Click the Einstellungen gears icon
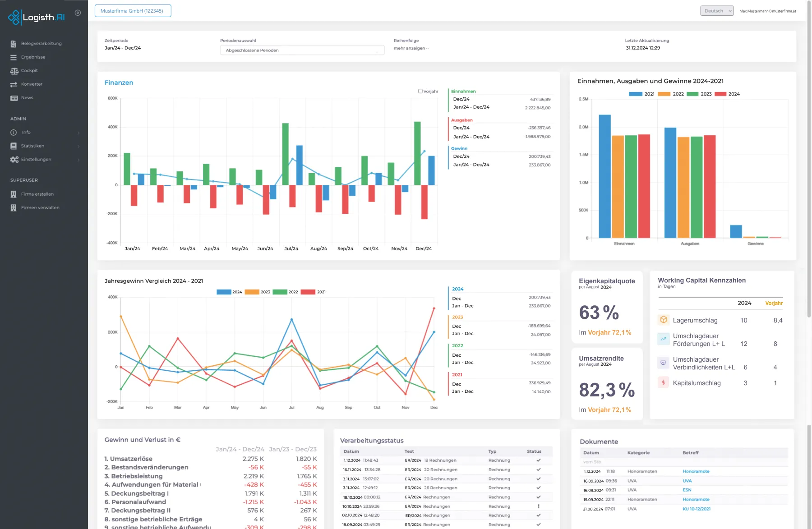This screenshot has height=529, width=812. 14,160
